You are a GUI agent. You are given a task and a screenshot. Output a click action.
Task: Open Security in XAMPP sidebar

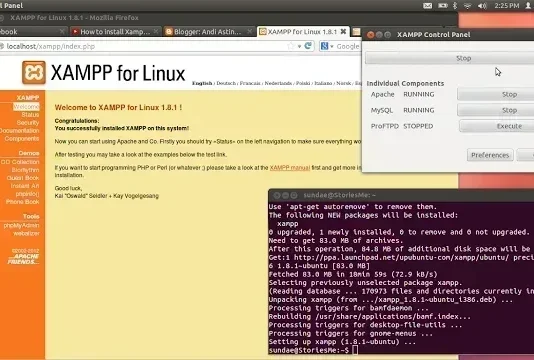click(x=28, y=123)
